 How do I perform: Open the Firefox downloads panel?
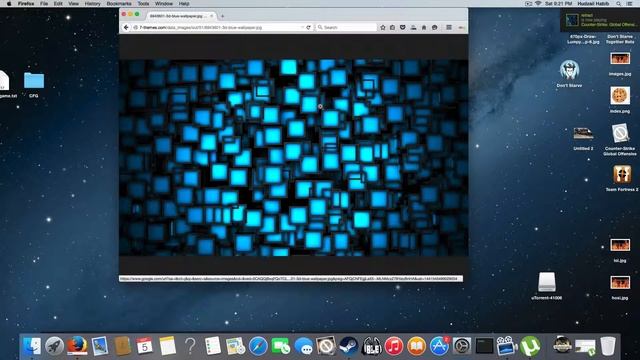[x=413, y=27]
